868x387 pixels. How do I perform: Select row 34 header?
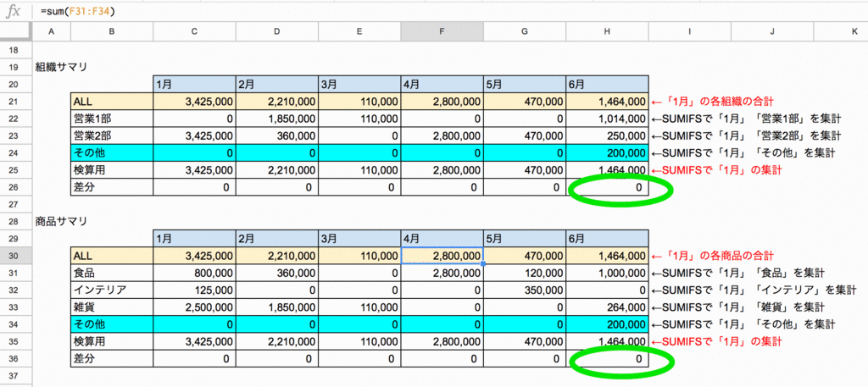[16, 324]
